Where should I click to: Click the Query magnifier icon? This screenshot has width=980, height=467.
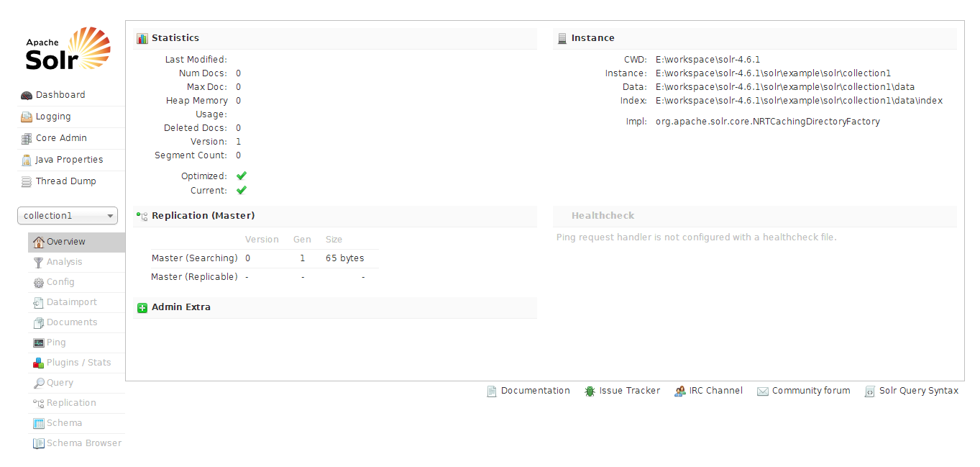click(39, 384)
